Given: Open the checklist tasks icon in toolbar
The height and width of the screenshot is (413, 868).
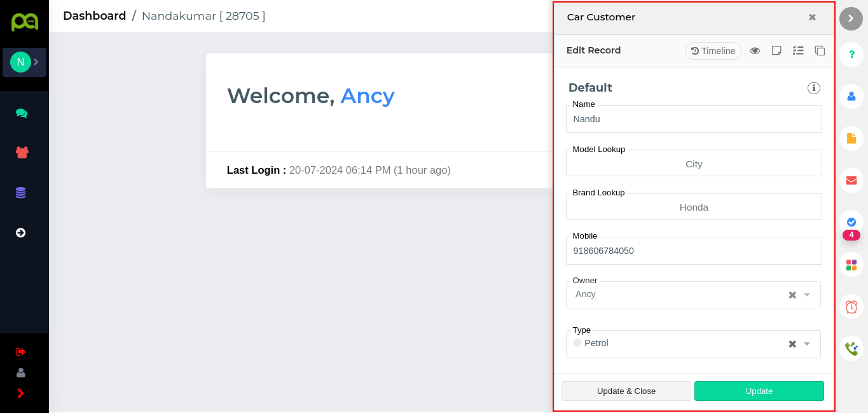Looking at the screenshot, I should (x=798, y=51).
